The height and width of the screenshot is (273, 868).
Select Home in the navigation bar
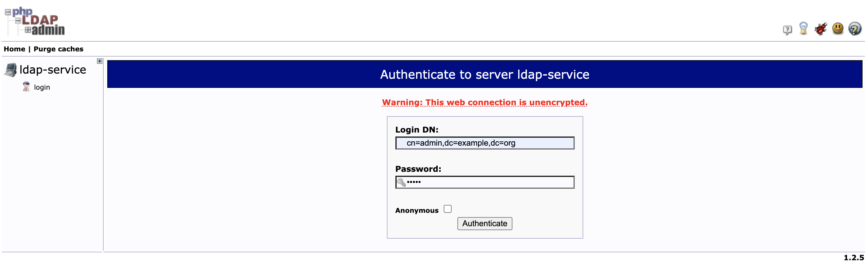click(15, 49)
